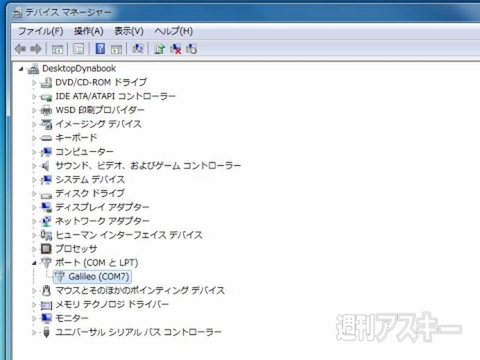Click the imaging devices category icon
Screen dimensions: 480x360
coord(46,124)
